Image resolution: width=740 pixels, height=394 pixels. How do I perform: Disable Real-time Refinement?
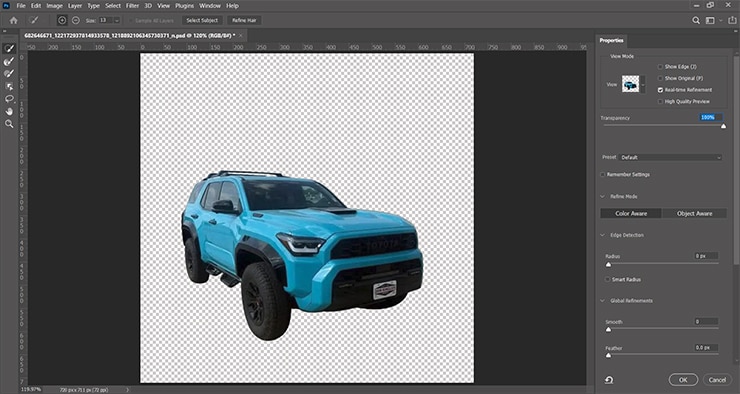[x=660, y=90]
